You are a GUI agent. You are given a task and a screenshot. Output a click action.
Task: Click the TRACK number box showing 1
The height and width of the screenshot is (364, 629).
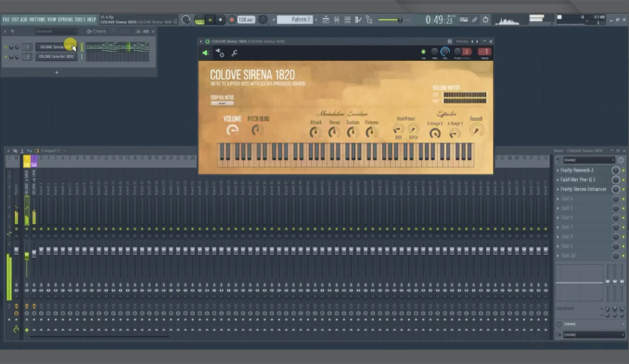pyautogui.click(x=485, y=52)
